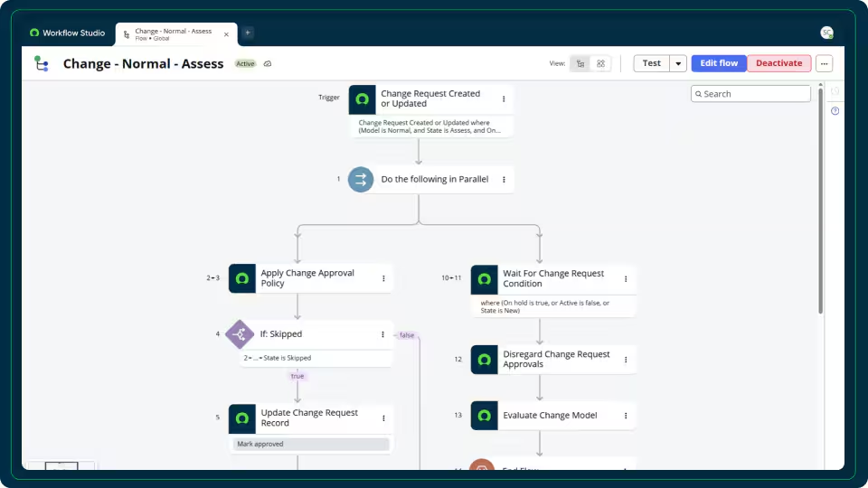Click the flow type icon beside title

point(42,63)
